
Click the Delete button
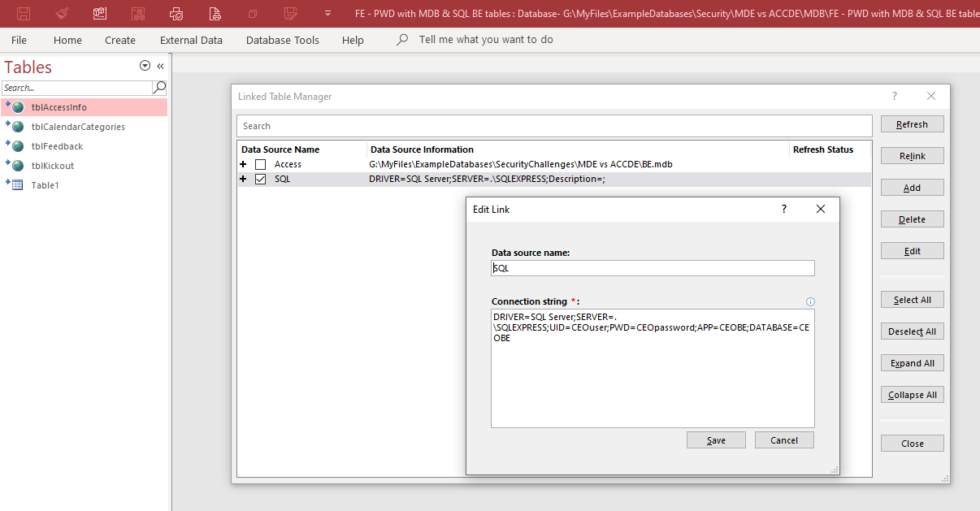[913, 219]
